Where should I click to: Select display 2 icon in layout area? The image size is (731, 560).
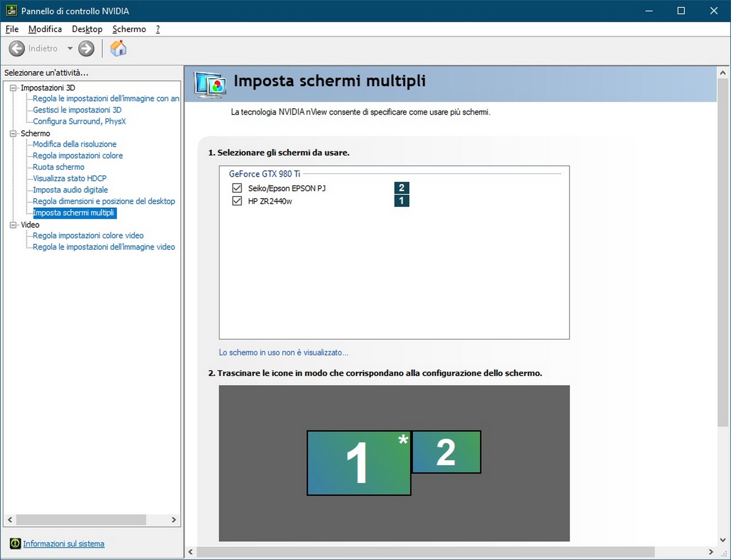[446, 452]
